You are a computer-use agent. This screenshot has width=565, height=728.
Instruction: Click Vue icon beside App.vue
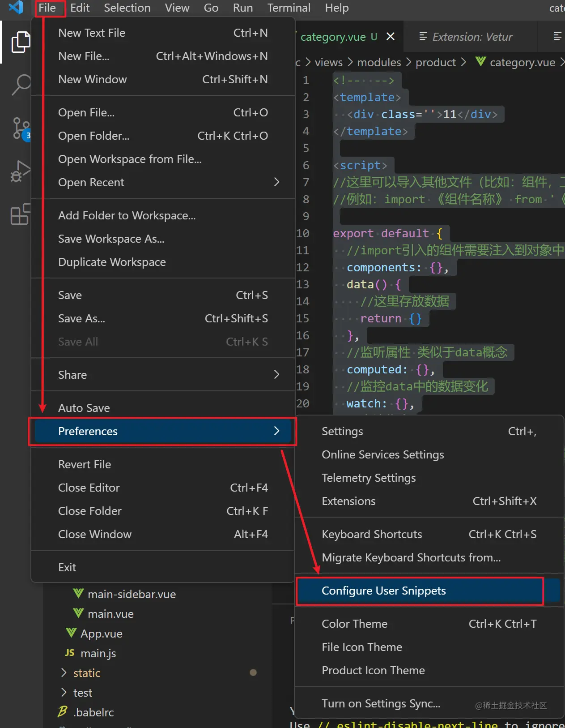[x=71, y=633]
